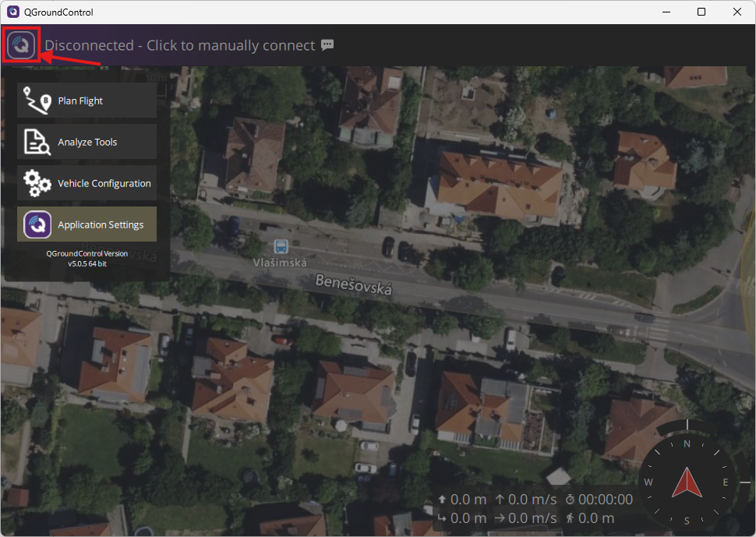Screen dimensions: 756x537
Task: Click the N marker on the compass
Action: [x=687, y=444]
